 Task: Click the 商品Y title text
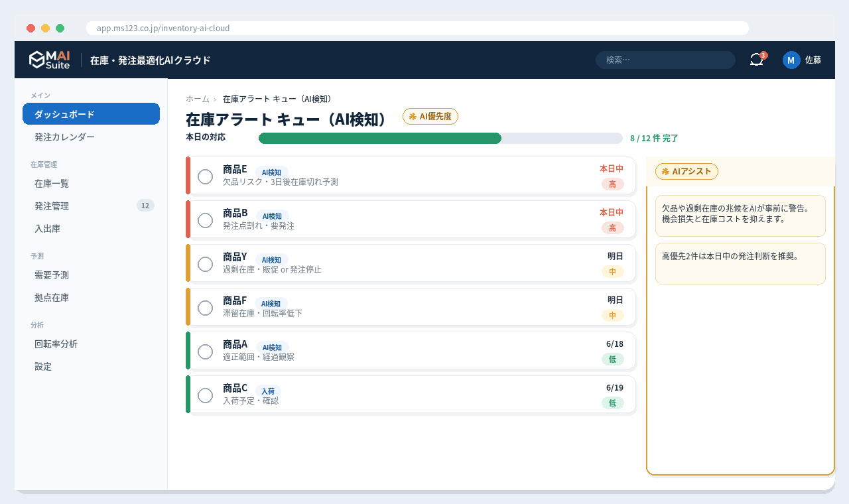[235, 257]
